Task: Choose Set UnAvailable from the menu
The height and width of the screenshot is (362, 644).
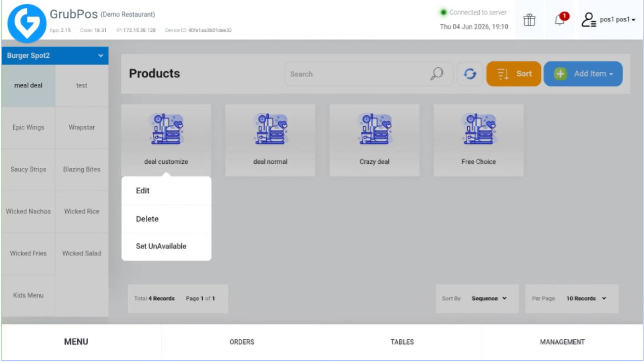Action: pyautogui.click(x=166, y=246)
